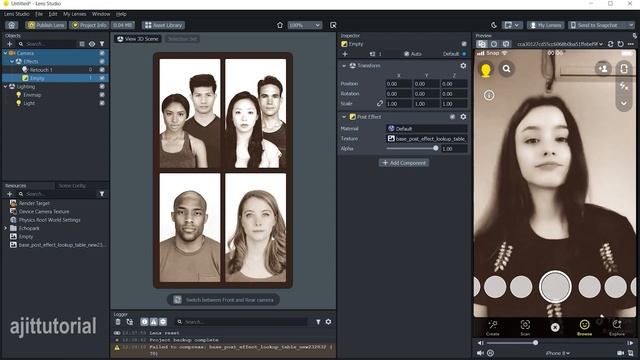Image resolution: width=640 pixels, height=360 pixels.
Task: Select Physics Root World Settings resource
Action: (x=49, y=220)
